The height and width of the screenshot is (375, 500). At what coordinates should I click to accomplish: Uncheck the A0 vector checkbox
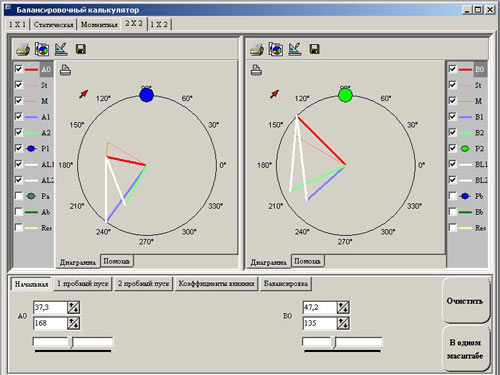point(19,69)
